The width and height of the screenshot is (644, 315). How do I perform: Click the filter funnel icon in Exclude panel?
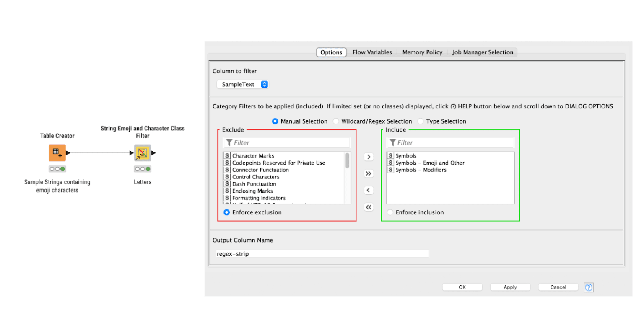(229, 143)
